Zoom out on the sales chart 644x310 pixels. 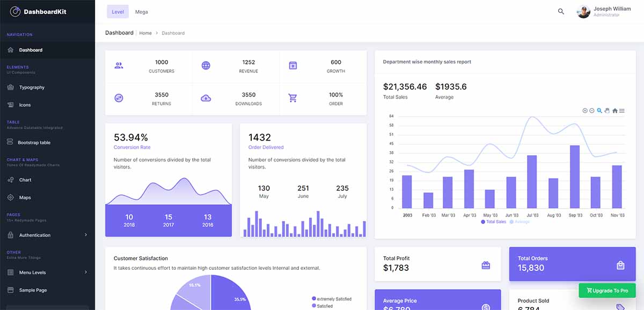592,110
